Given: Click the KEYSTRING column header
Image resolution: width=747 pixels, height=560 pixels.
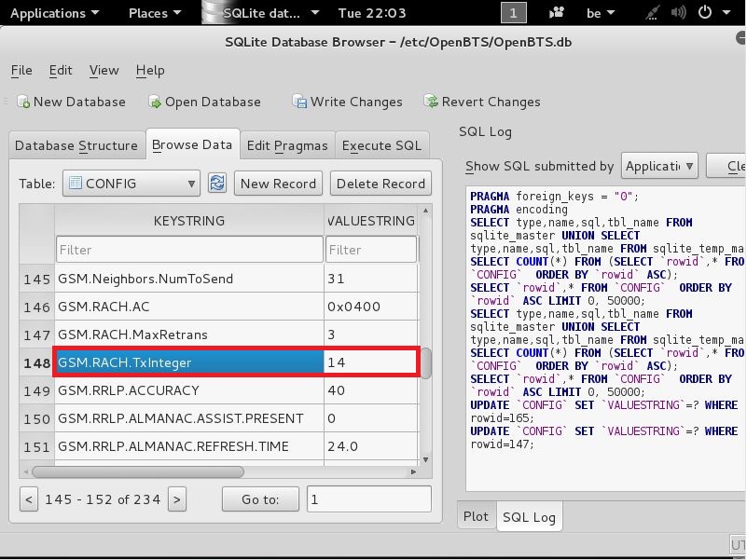Looking at the screenshot, I should [189, 221].
